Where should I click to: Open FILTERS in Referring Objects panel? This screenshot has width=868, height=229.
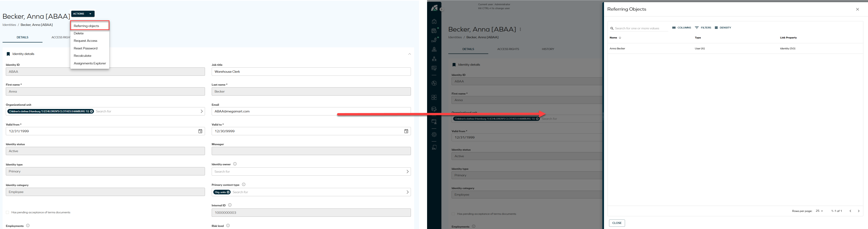[703, 28]
